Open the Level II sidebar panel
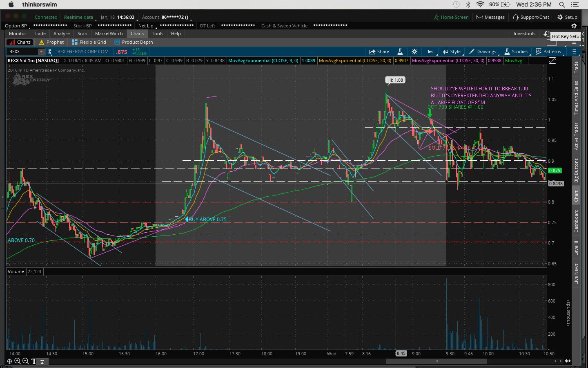The width and height of the screenshot is (588, 368). tap(576, 248)
